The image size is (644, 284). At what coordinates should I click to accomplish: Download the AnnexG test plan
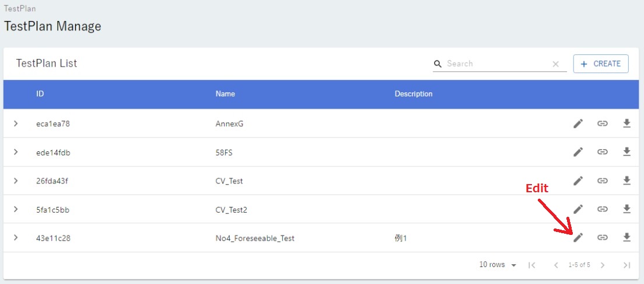click(x=627, y=123)
